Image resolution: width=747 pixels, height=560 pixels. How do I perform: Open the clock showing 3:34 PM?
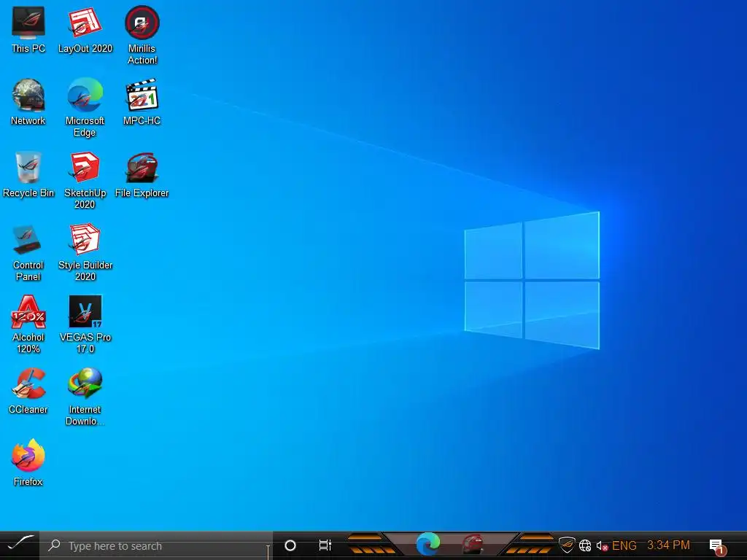pos(668,545)
